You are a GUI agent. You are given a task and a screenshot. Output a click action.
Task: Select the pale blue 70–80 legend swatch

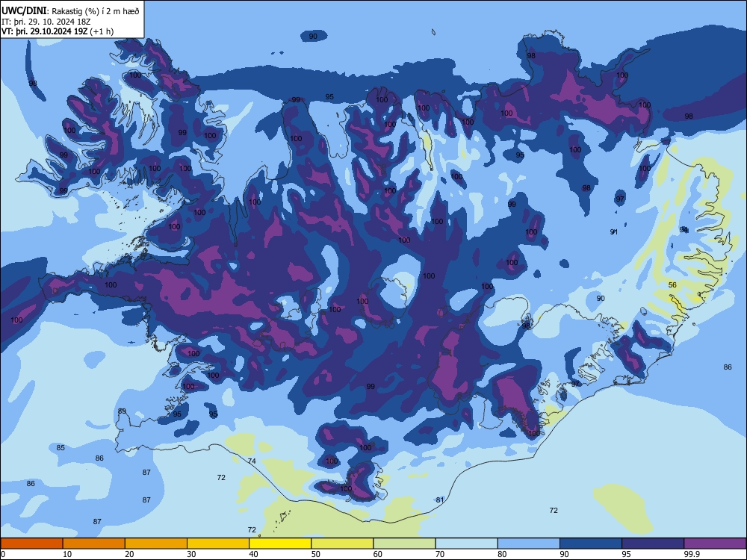[466, 544]
